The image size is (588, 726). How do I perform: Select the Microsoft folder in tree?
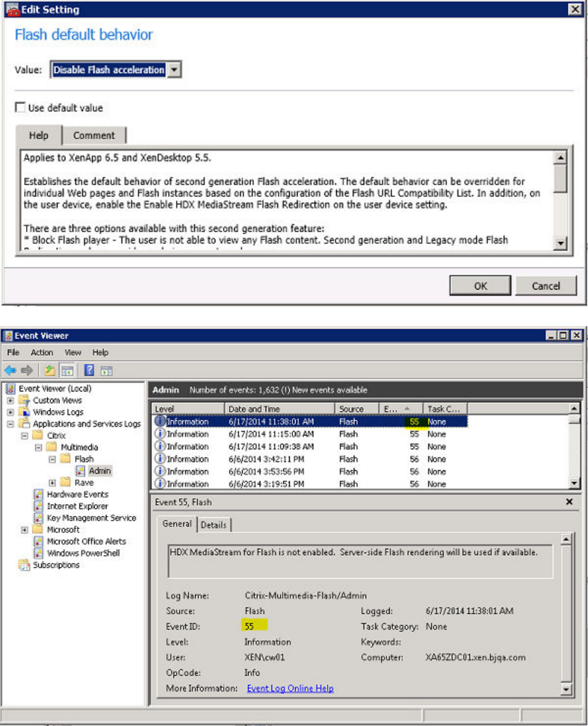point(63,530)
